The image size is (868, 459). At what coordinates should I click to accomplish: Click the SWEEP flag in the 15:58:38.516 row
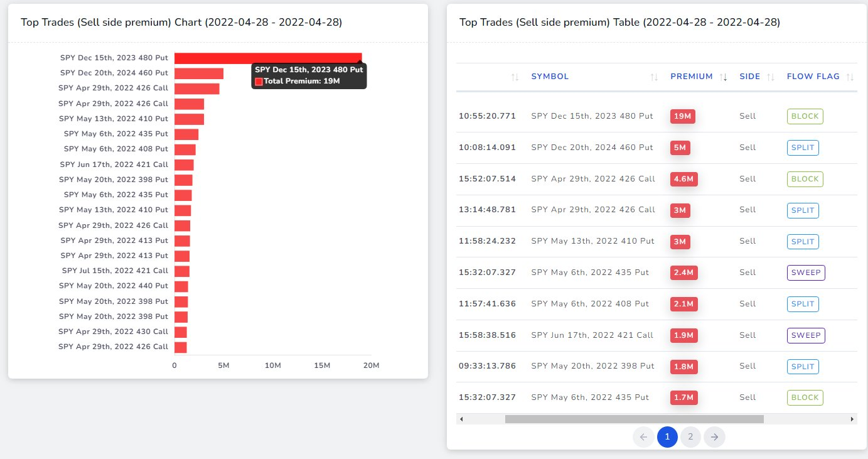(x=806, y=335)
